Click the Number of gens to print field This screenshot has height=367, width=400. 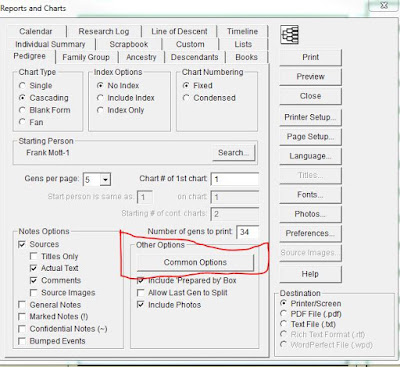[x=247, y=232]
